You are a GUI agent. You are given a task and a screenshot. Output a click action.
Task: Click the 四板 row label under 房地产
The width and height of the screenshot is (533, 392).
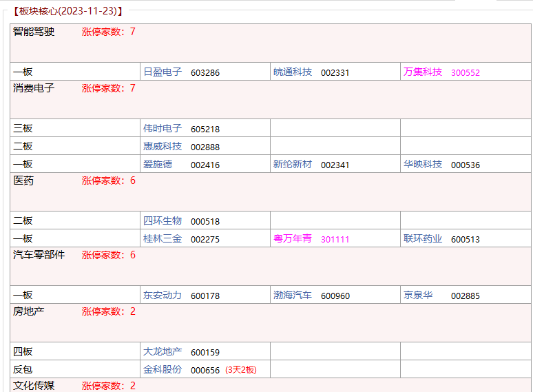coord(23,352)
